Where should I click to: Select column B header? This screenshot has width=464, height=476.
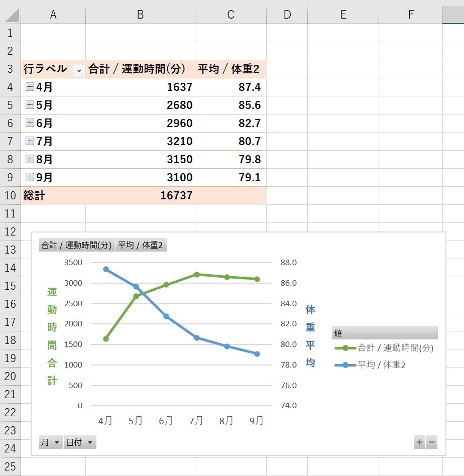140,15
